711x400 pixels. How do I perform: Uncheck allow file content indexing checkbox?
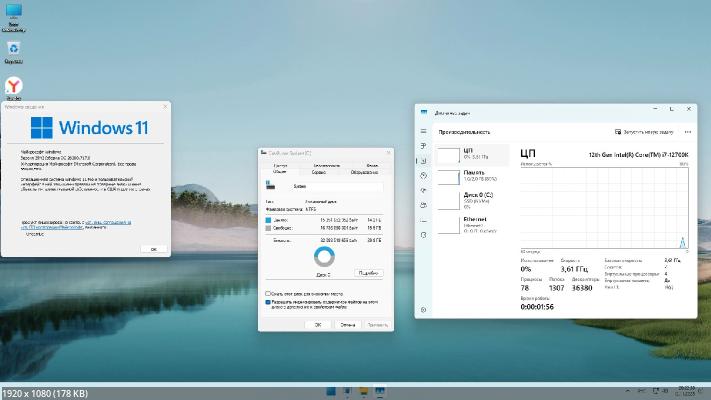coord(268,301)
